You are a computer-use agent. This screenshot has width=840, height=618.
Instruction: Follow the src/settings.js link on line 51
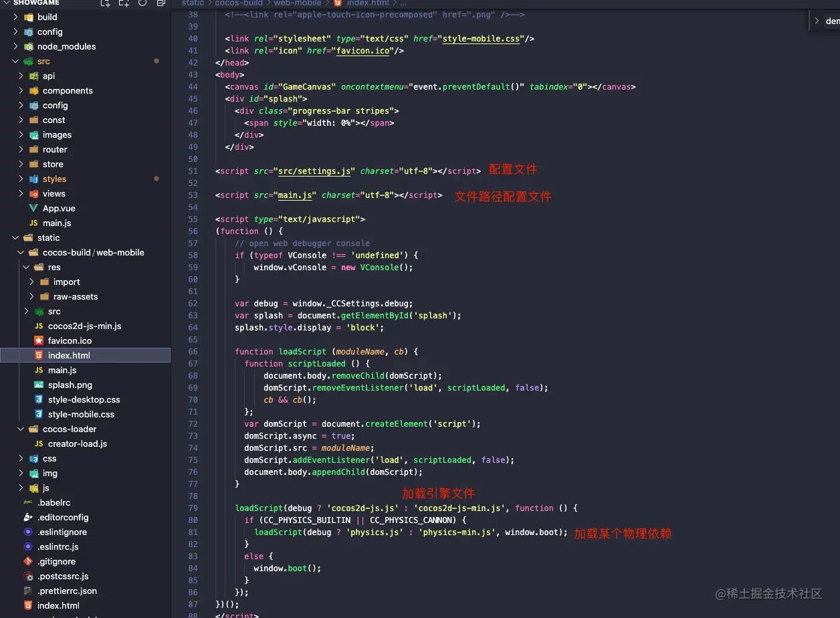[x=314, y=171]
